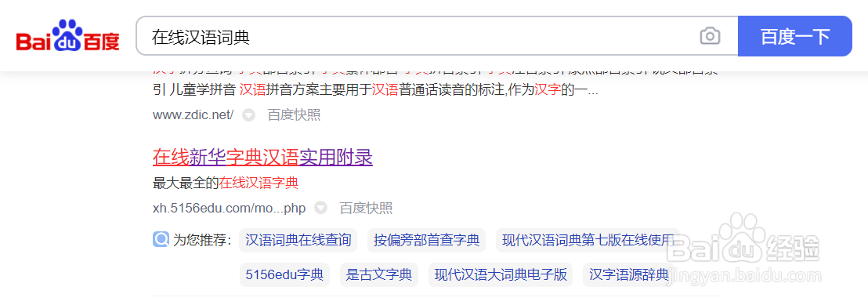Click the xh.5156edu.com result URL
This screenshot has height=305, width=868.
click(x=230, y=208)
